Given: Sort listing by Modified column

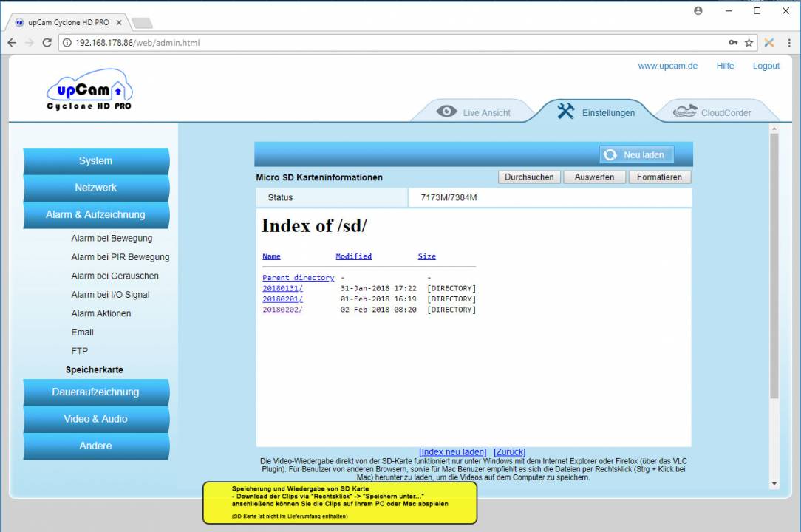Looking at the screenshot, I should [x=353, y=256].
